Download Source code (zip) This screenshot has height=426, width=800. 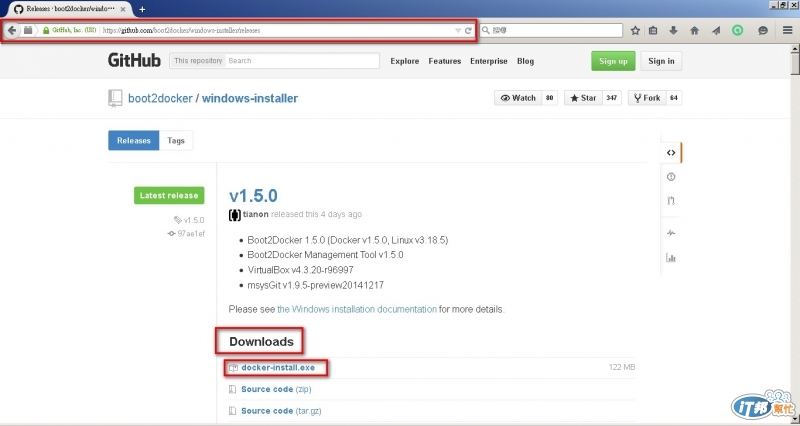[276, 389]
